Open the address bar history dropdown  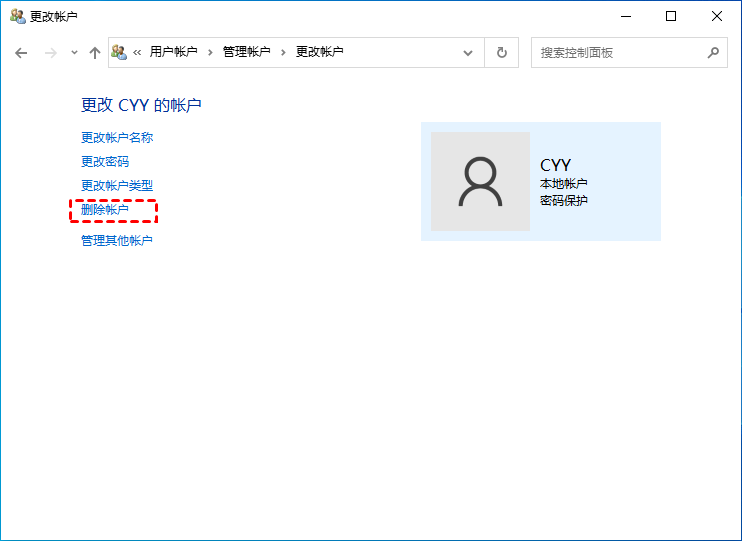(467, 53)
